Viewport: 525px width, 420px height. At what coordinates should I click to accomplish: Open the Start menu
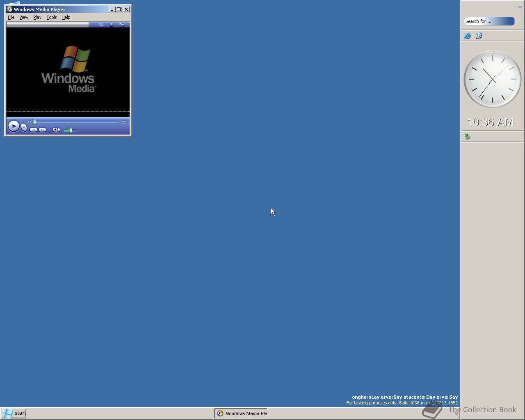[x=14, y=413]
